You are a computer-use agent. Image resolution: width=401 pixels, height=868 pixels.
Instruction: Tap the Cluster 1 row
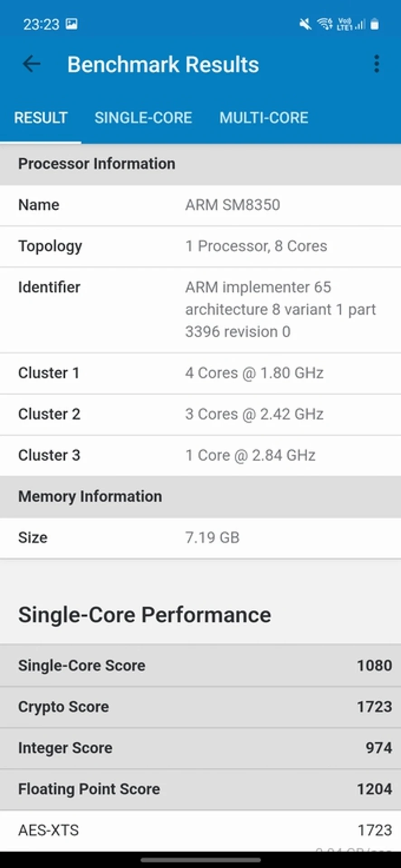[x=200, y=373]
